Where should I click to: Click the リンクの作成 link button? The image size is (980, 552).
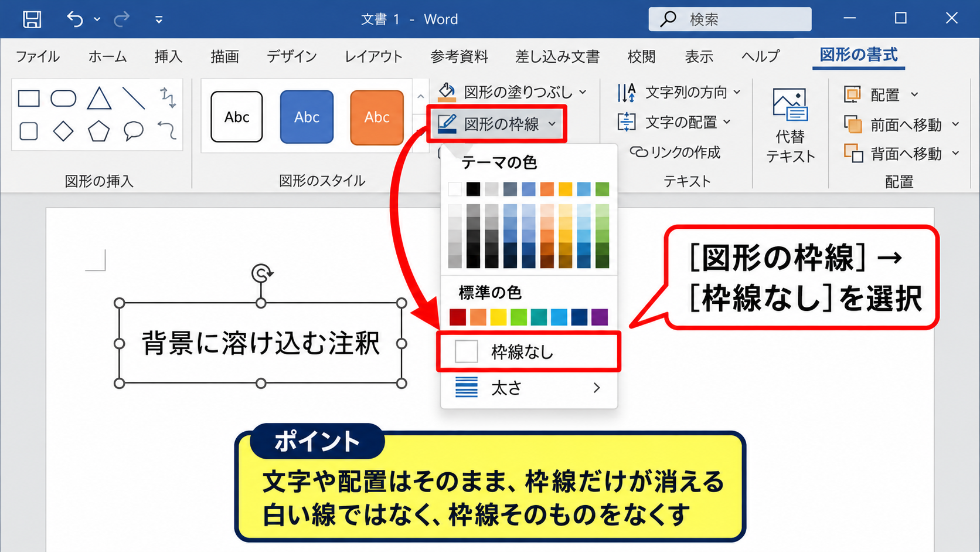(x=675, y=152)
